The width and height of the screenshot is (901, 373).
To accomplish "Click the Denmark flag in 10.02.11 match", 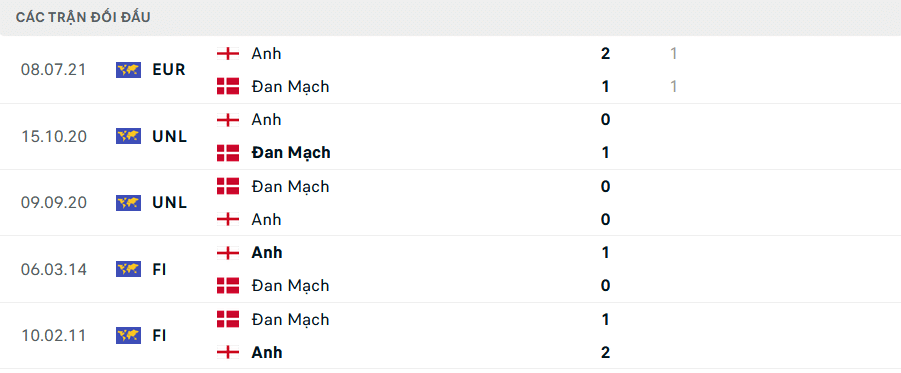I will pos(228,319).
